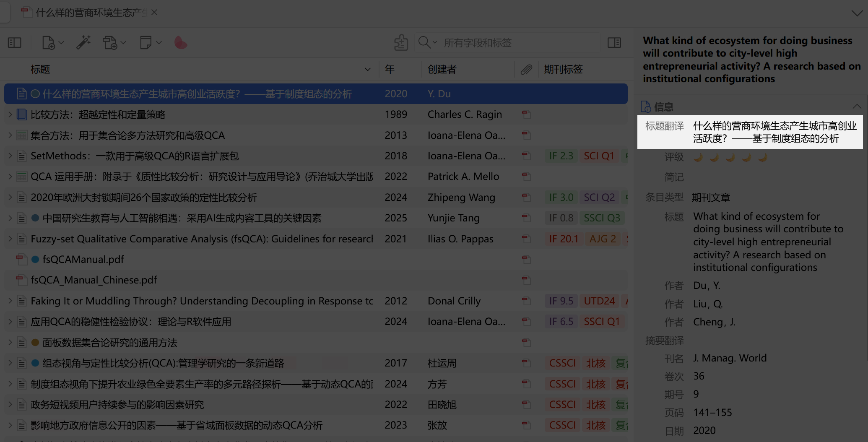Screen dimensions: 868x442
Task: Toggle the left collections pane
Action: 15,43
